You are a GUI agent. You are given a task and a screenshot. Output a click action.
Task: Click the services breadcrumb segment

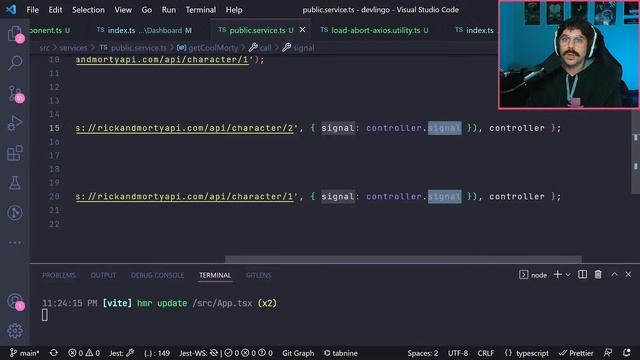point(73,48)
